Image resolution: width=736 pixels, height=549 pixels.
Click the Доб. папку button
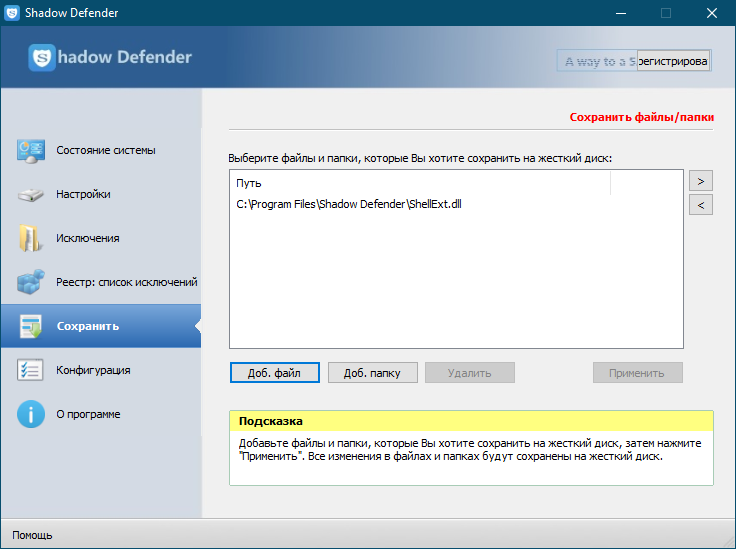tap(372, 373)
